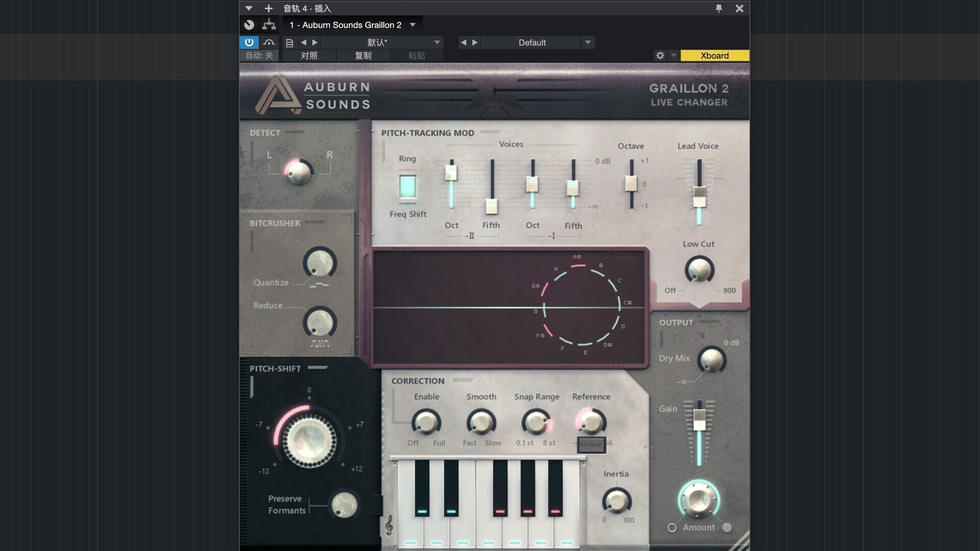This screenshot has width=980, height=551.
Task: Click the 粘贴 paste button
Action: [416, 55]
